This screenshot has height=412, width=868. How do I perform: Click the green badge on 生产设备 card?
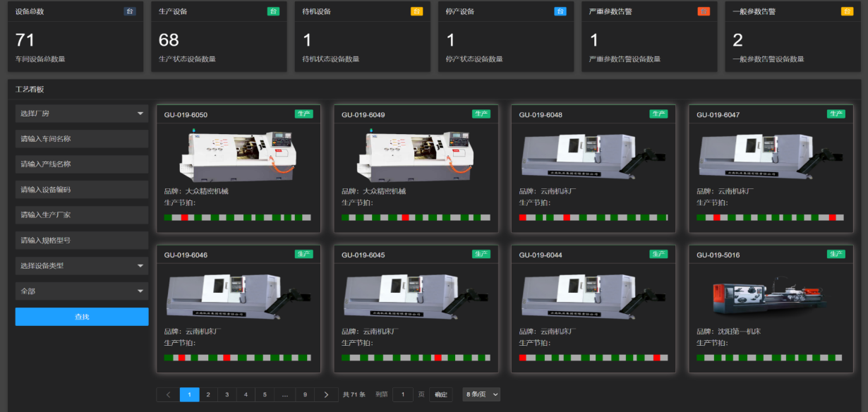point(273,11)
